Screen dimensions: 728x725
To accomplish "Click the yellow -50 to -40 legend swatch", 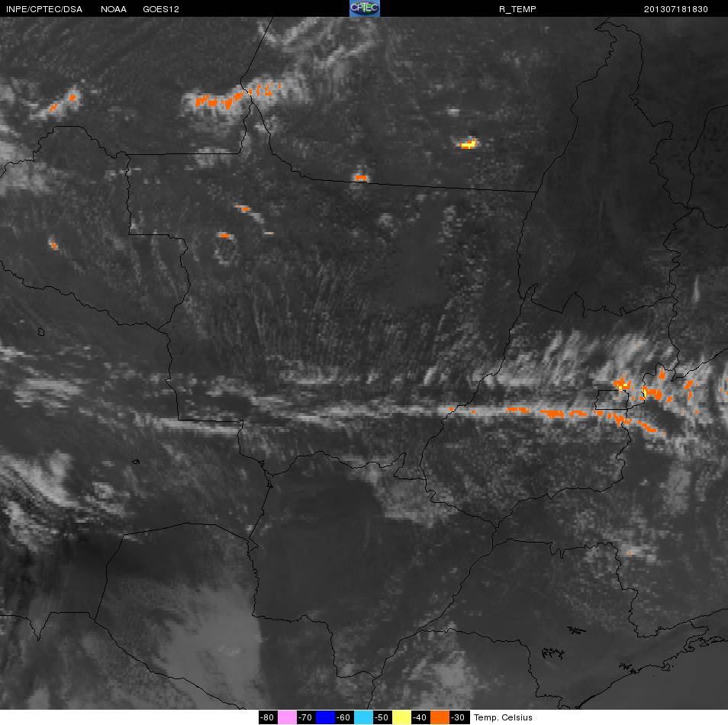I will [401, 717].
